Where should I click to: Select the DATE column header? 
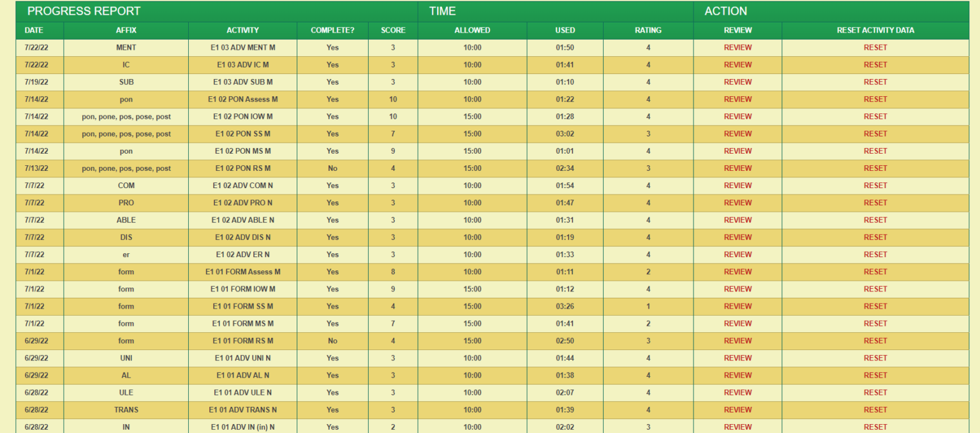[34, 30]
